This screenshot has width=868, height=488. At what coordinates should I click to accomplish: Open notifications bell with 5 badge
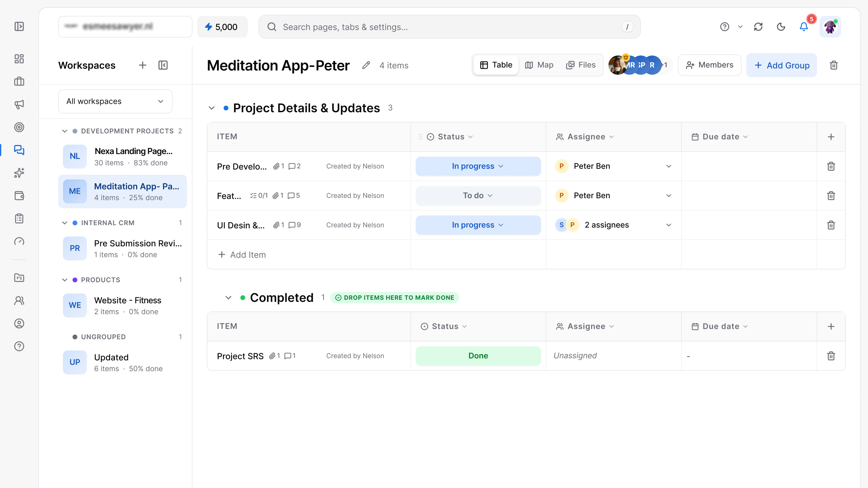coord(804,27)
